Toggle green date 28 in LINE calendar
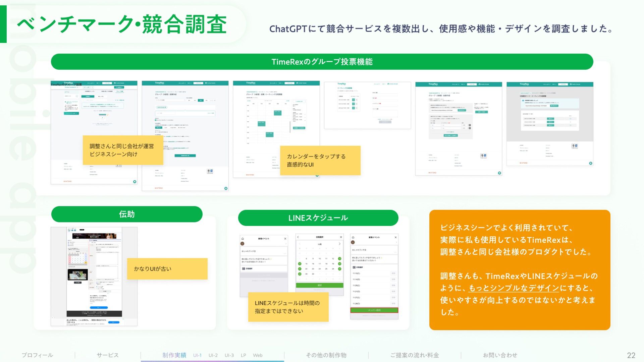The image size is (644, 362). (300, 274)
